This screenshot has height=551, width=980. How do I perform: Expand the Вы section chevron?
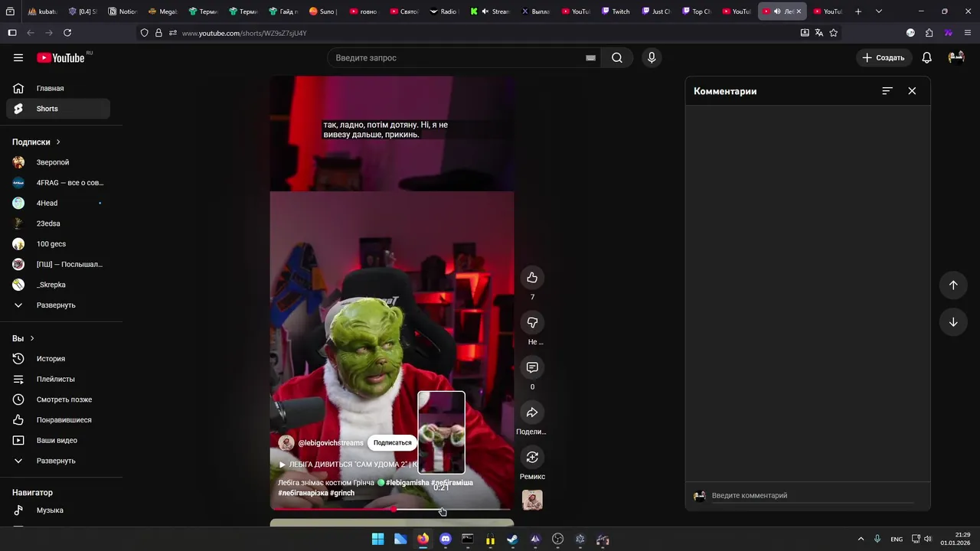(31, 338)
